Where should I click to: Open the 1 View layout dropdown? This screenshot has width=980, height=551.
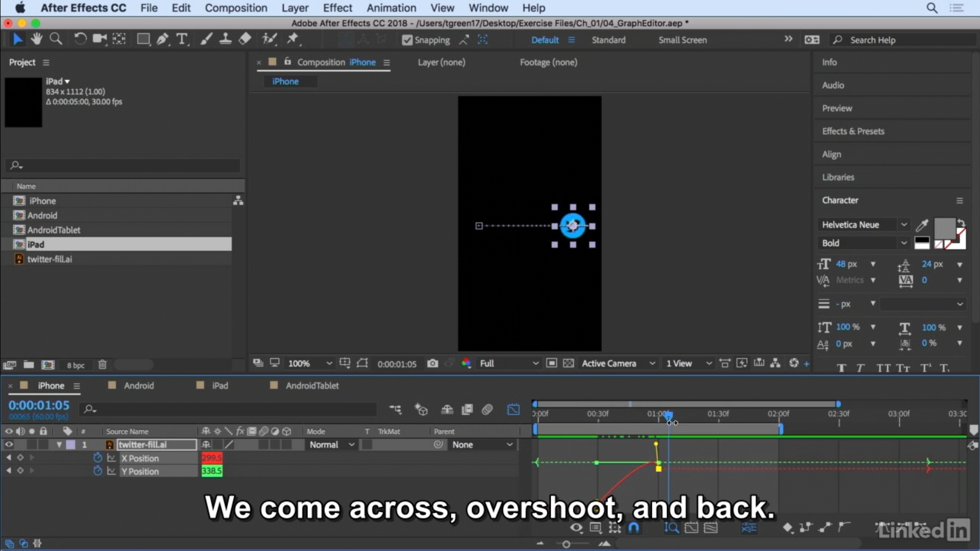[x=689, y=363]
